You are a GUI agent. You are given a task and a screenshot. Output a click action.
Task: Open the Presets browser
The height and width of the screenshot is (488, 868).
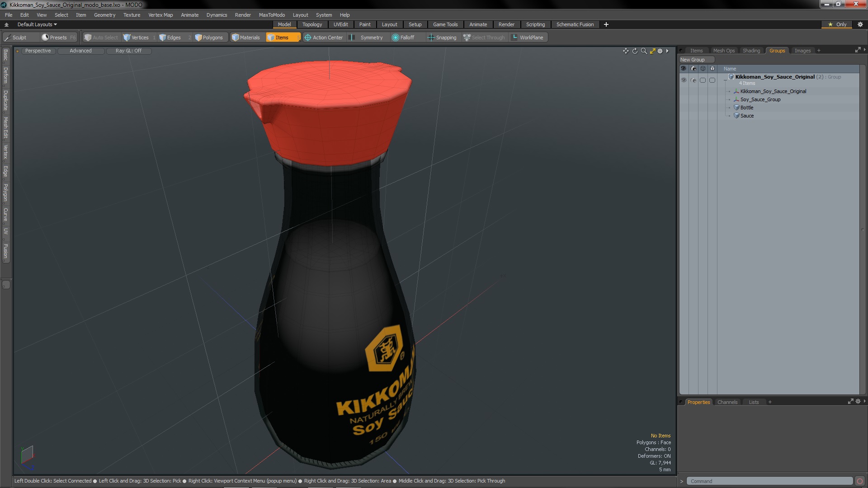[58, 38]
